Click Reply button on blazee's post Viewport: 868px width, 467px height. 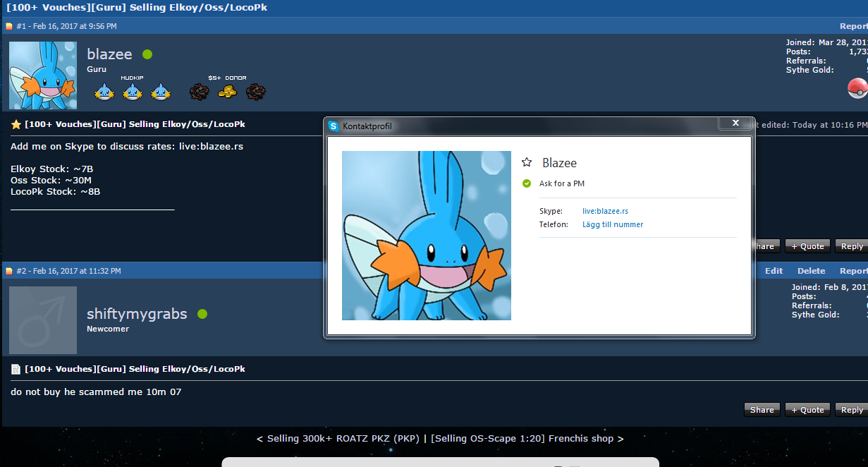pos(851,246)
